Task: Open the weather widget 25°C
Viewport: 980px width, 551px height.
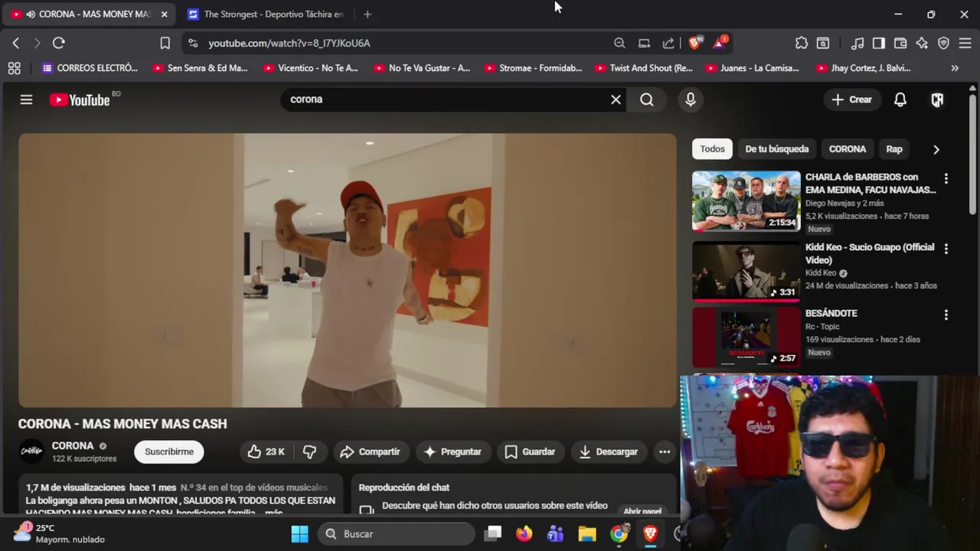Action: pyautogui.click(x=60, y=533)
